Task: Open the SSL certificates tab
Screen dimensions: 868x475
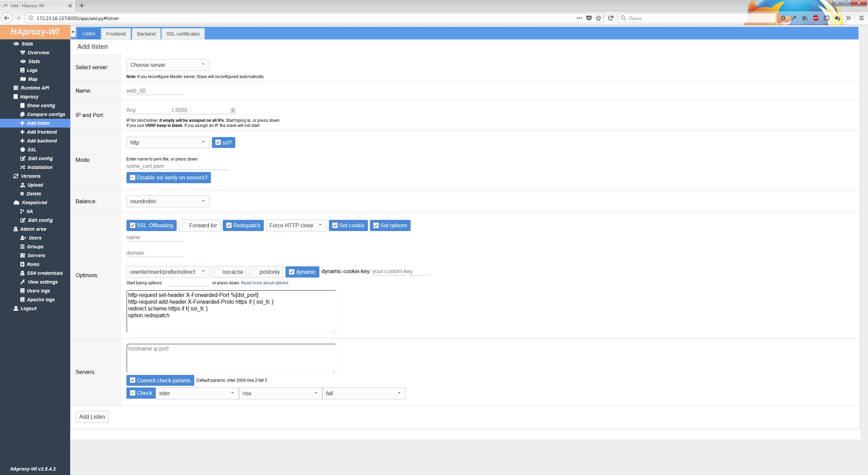Action: [183, 34]
